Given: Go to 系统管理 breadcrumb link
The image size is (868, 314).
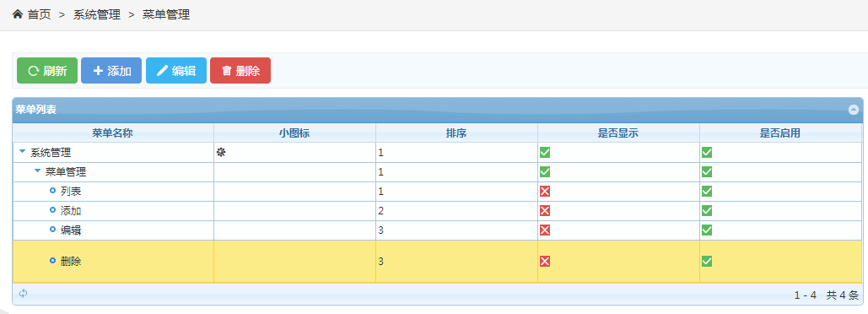Looking at the screenshot, I should pyautogui.click(x=97, y=15).
